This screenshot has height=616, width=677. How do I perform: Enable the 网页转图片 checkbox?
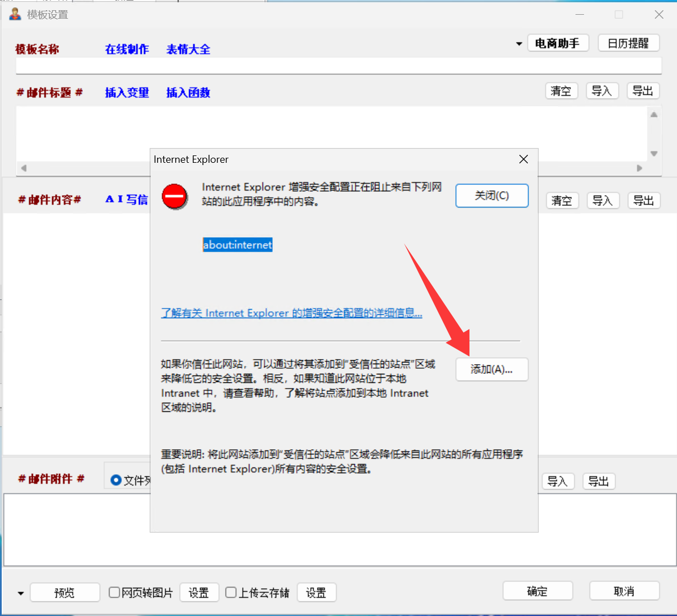[115, 592]
